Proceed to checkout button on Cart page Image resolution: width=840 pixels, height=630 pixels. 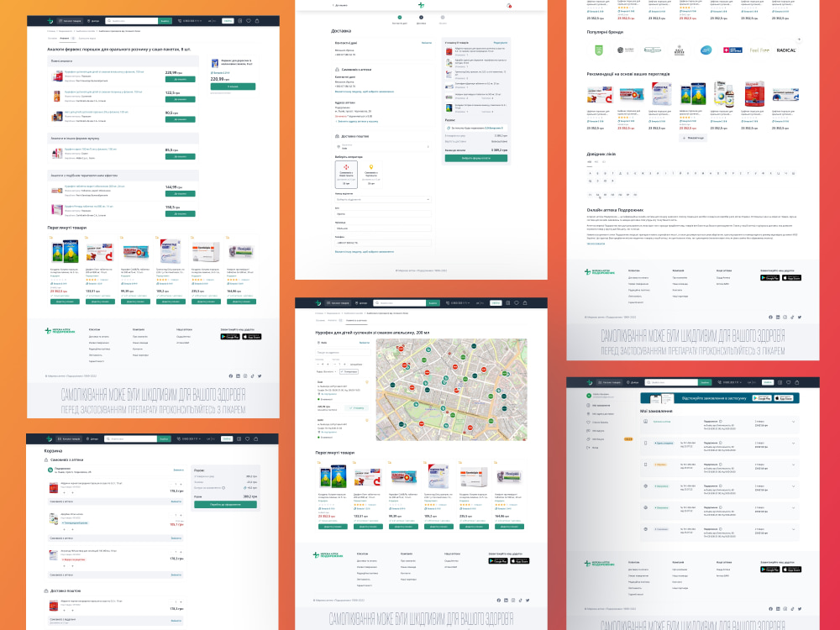225,505
